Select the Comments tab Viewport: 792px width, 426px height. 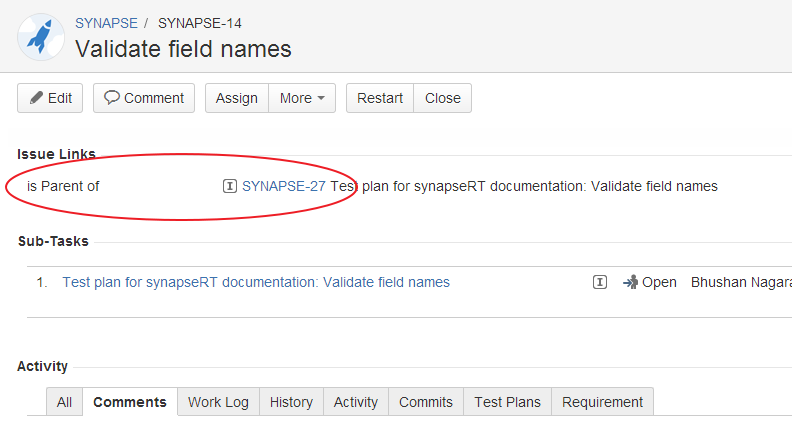130,402
